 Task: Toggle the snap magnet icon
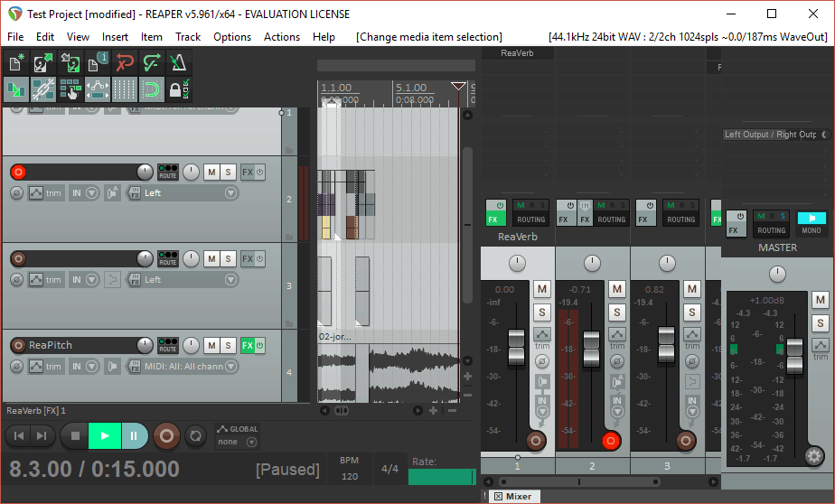click(152, 89)
